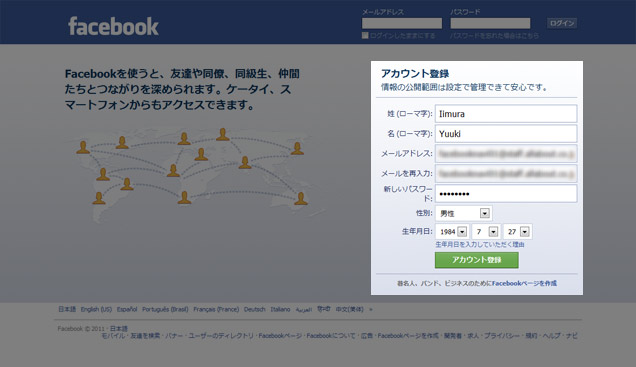Open the ヘルプ footer link

(552, 336)
